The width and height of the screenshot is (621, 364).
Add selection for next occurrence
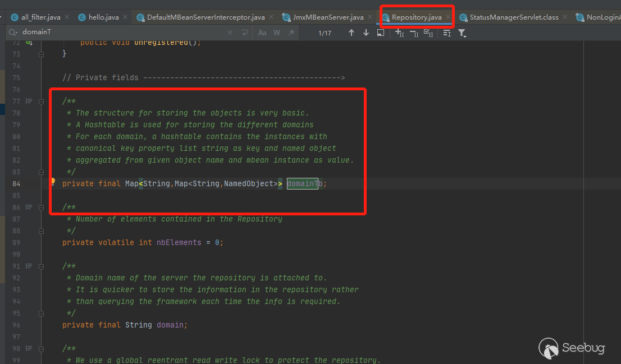tap(399, 33)
